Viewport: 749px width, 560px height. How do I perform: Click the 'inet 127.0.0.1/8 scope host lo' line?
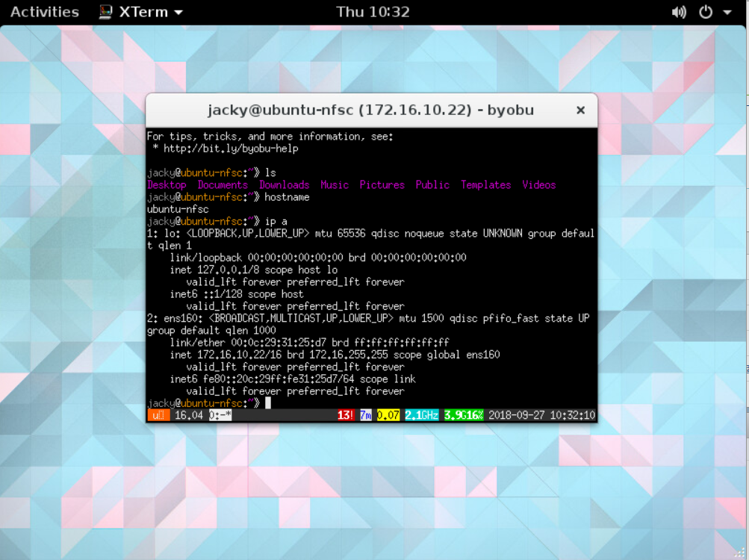tap(254, 270)
